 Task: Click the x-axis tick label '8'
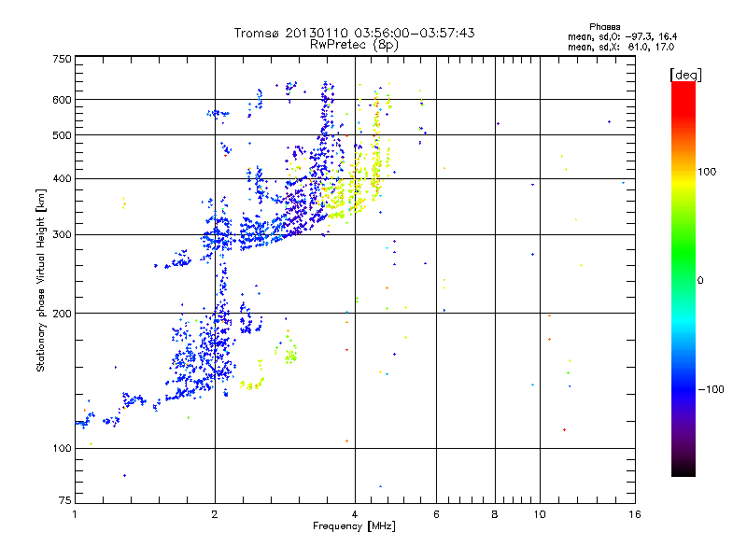click(495, 514)
